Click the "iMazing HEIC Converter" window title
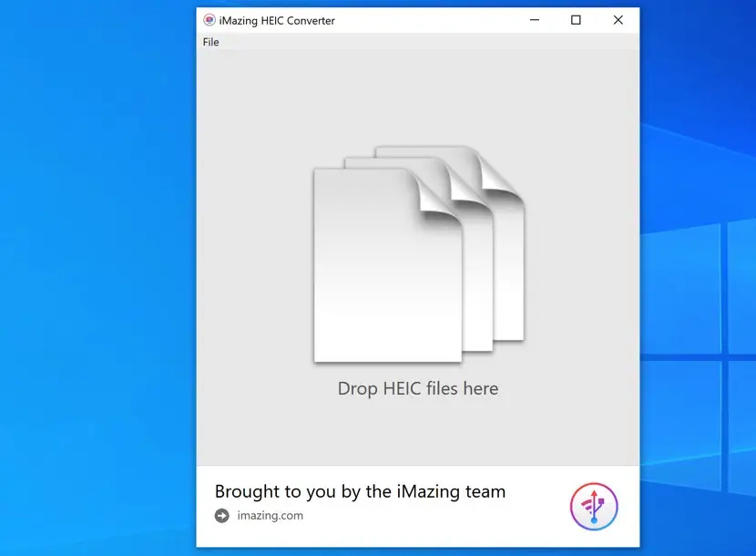Screen dimensions: 756x556 [277, 21]
